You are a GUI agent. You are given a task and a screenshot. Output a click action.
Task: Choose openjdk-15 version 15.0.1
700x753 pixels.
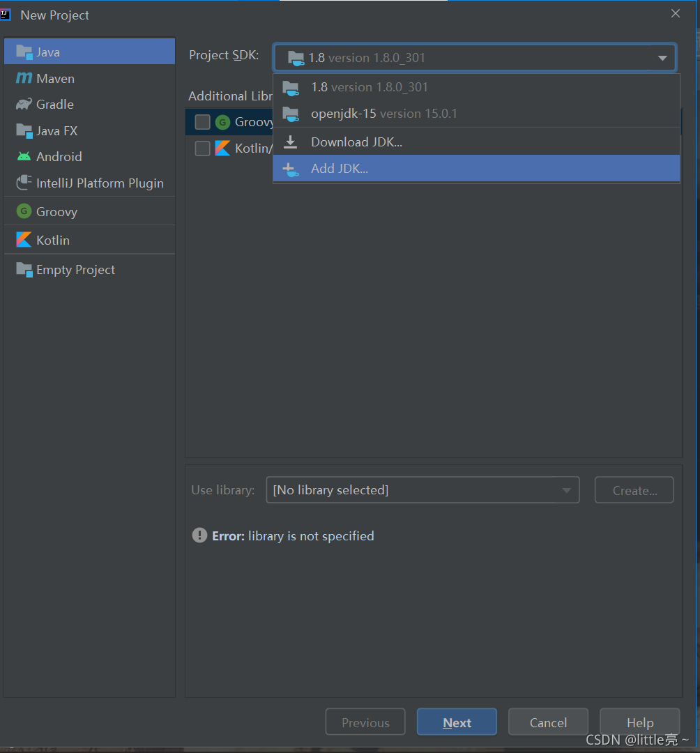[476, 114]
